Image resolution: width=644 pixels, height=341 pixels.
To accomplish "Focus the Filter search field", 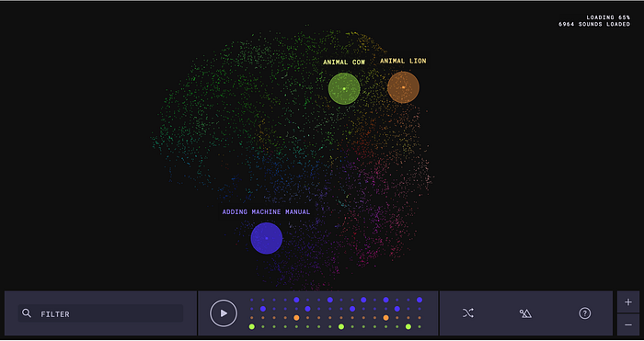I will (100, 313).
